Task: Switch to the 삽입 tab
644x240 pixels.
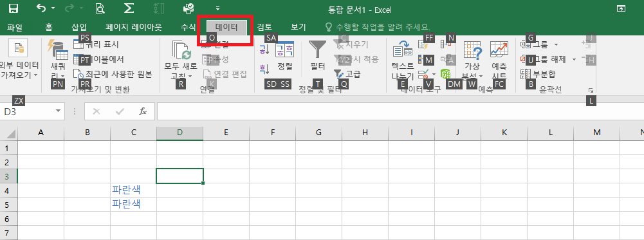Action: (x=79, y=28)
